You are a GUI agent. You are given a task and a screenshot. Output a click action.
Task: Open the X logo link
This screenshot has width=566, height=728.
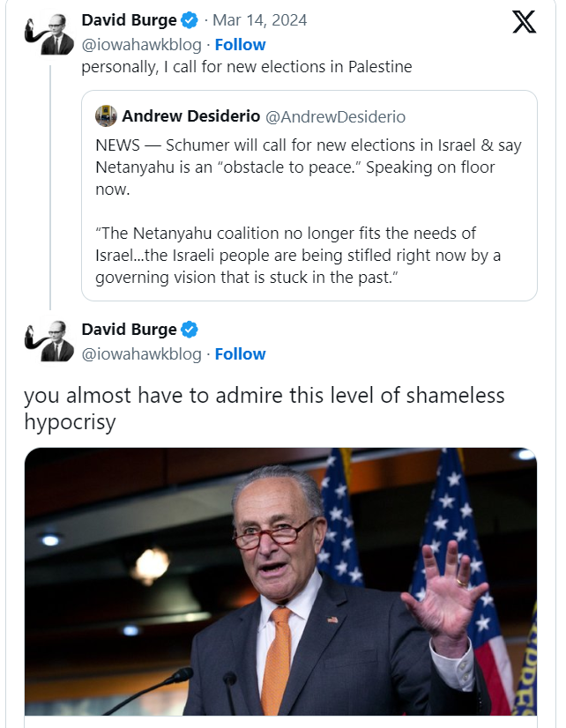(524, 22)
